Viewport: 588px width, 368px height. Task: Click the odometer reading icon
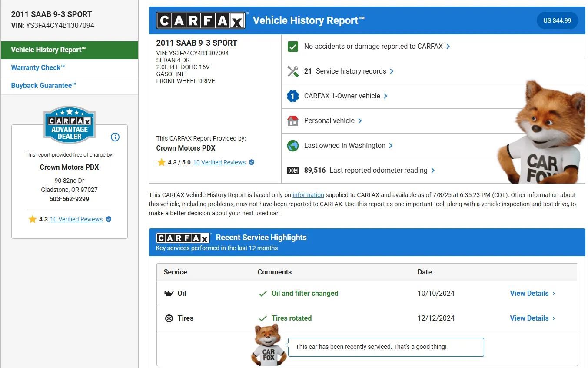(293, 171)
